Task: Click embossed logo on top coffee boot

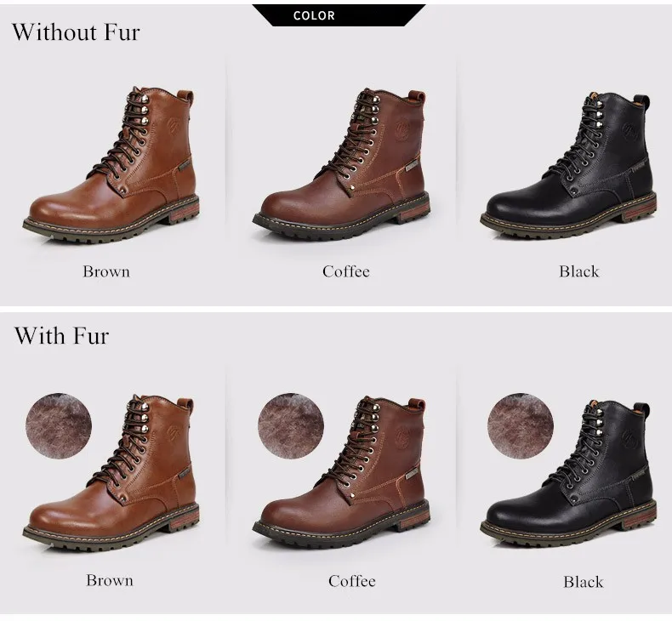Action: tap(403, 130)
